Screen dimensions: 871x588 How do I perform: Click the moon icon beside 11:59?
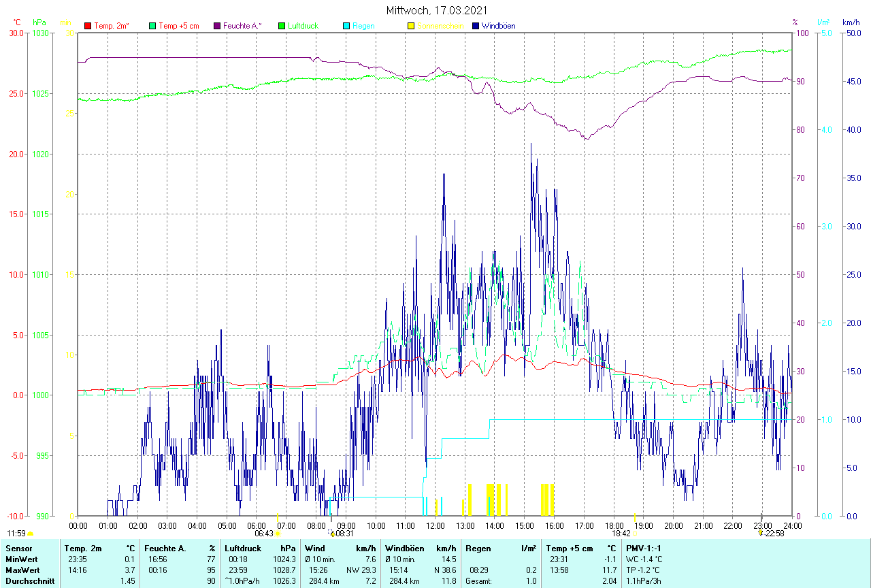(x=31, y=534)
